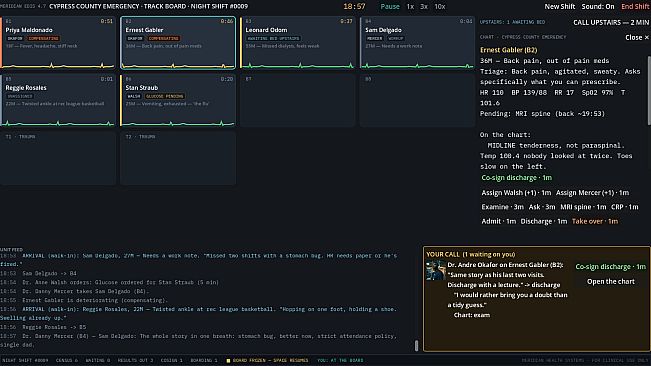
Task: Click CENSUS 6 in the status bar
Action: point(66,361)
